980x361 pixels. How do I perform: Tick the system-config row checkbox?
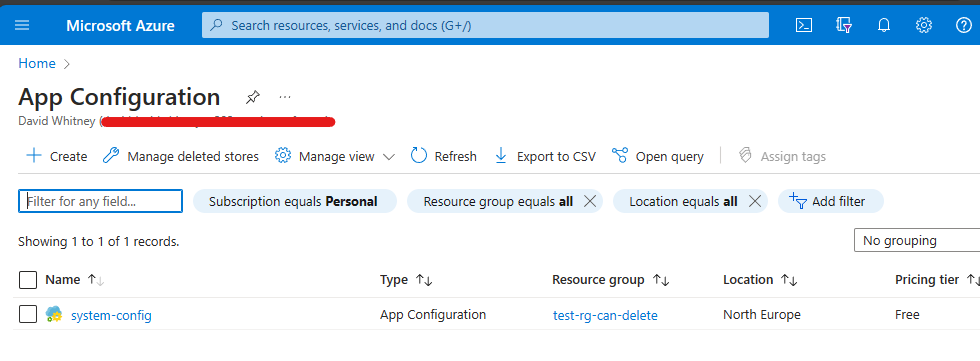(28, 315)
